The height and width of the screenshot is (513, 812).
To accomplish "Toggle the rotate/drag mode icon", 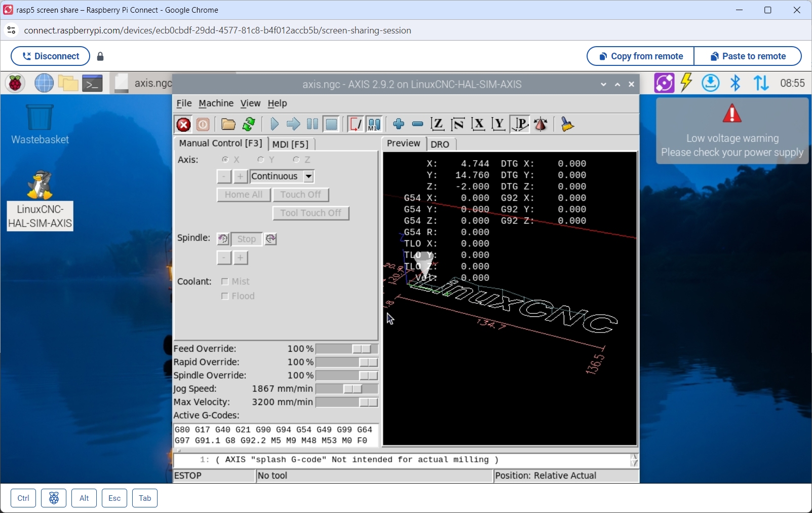I will (540, 124).
